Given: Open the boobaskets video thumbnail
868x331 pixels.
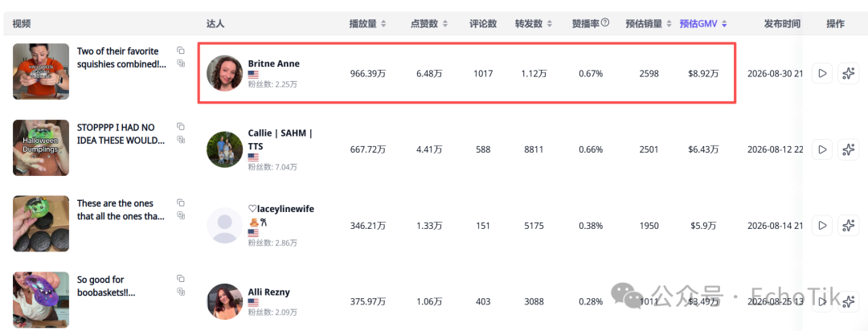Looking at the screenshot, I should click(41, 300).
